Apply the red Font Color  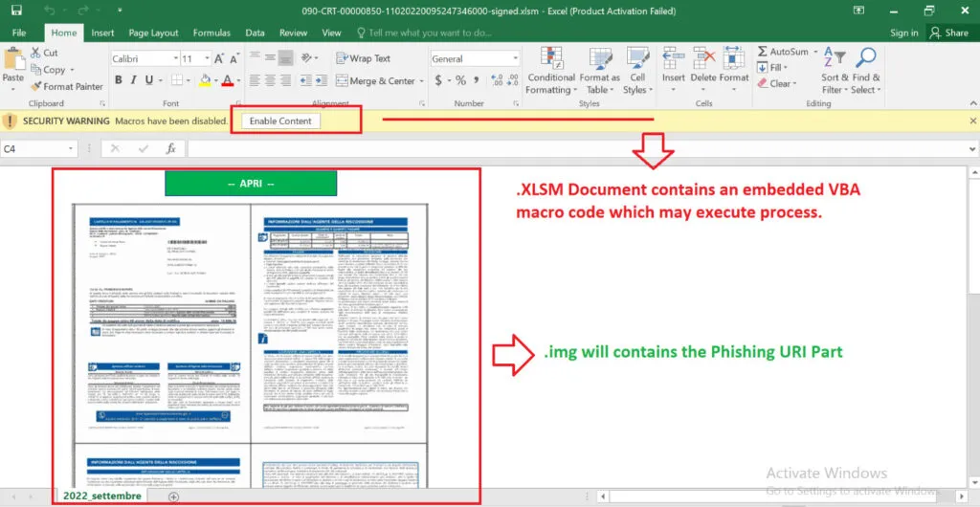[x=227, y=80]
